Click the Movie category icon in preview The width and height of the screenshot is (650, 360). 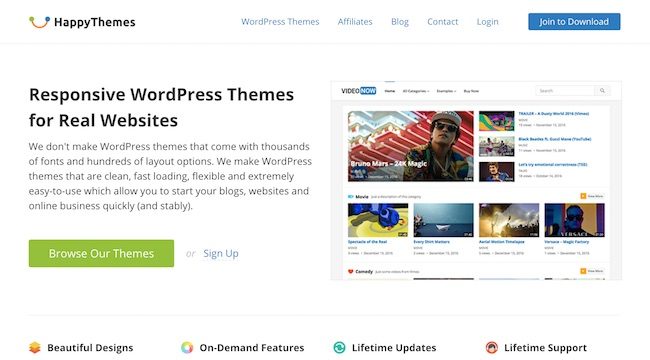351,197
